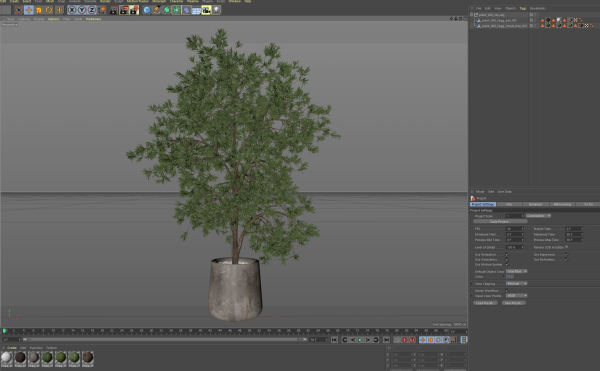Jump to the previous keyframe
This screenshot has height=371, width=600.
click(344, 340)
